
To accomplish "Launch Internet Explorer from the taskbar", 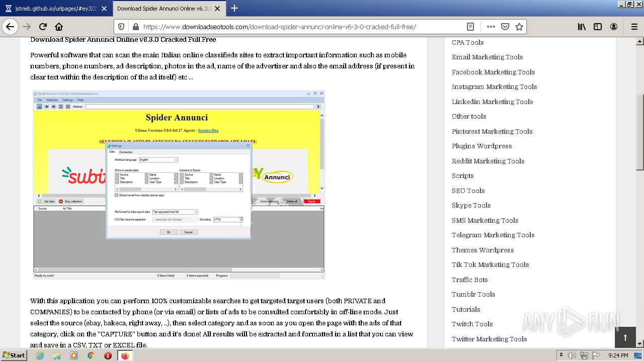I will tap(40, 355).
